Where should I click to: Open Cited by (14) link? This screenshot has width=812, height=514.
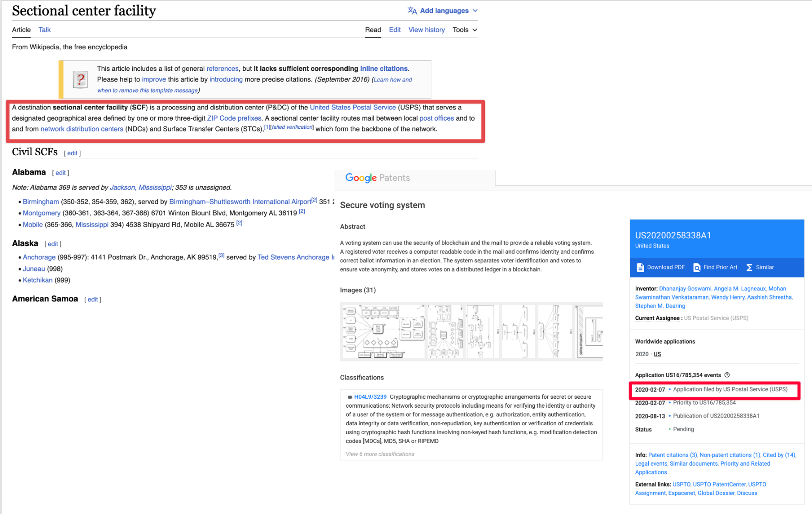tap(779, 455)
